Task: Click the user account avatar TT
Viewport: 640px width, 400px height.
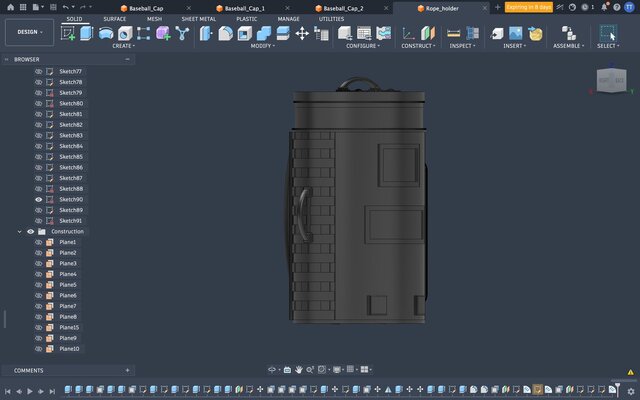Action: tap(630, 7)
